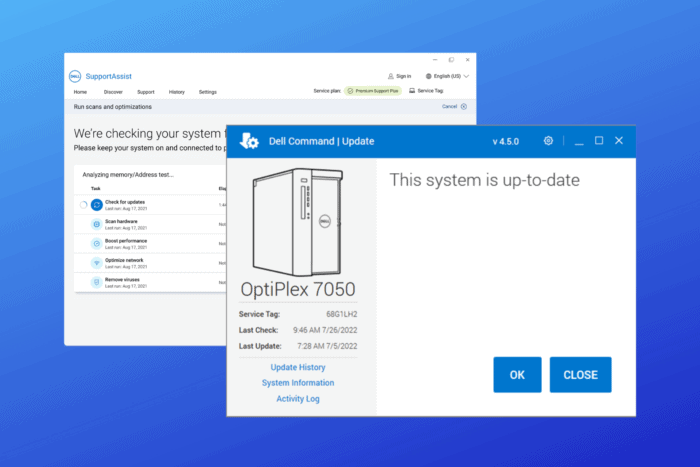
Task: Click the Cancel circle-x icon
Action: click(x=464, y=107)
